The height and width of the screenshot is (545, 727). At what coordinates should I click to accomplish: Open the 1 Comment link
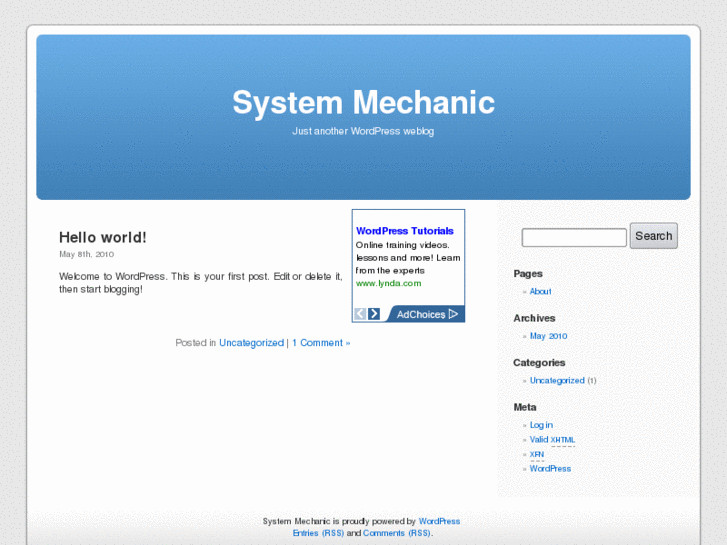(x=320, y=343)
